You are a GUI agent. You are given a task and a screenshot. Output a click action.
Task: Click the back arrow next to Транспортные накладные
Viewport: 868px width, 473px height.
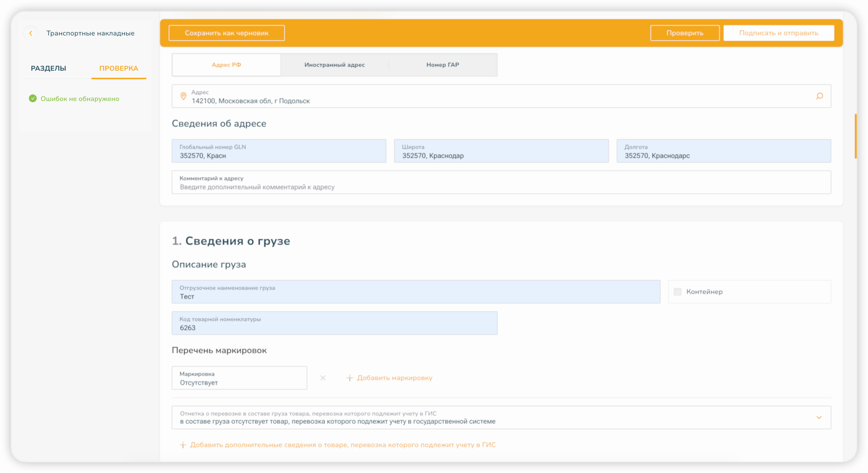(x=31, y=33)
